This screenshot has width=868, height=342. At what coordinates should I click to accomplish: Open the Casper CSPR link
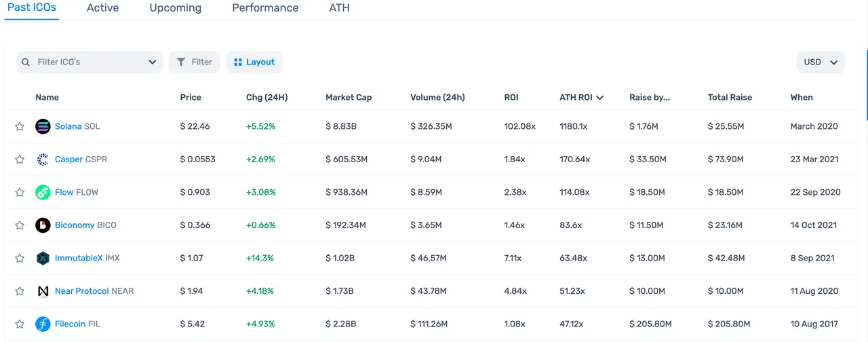coord(81,159)
